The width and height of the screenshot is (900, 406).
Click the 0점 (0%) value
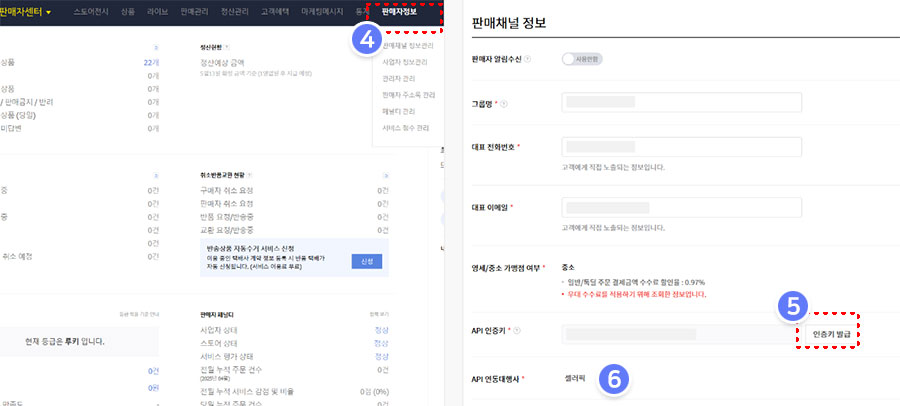374,392
